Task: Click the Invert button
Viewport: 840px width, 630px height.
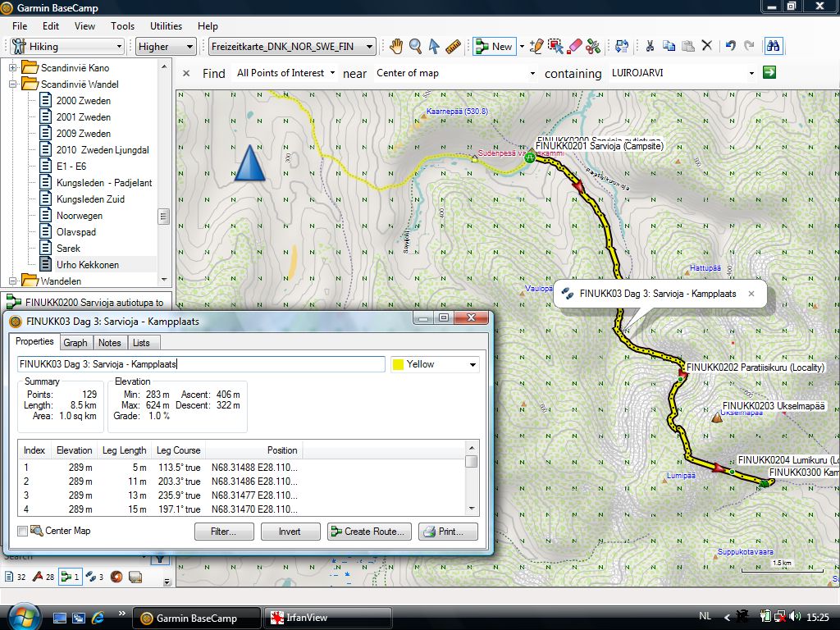Action: coord(290,532)
